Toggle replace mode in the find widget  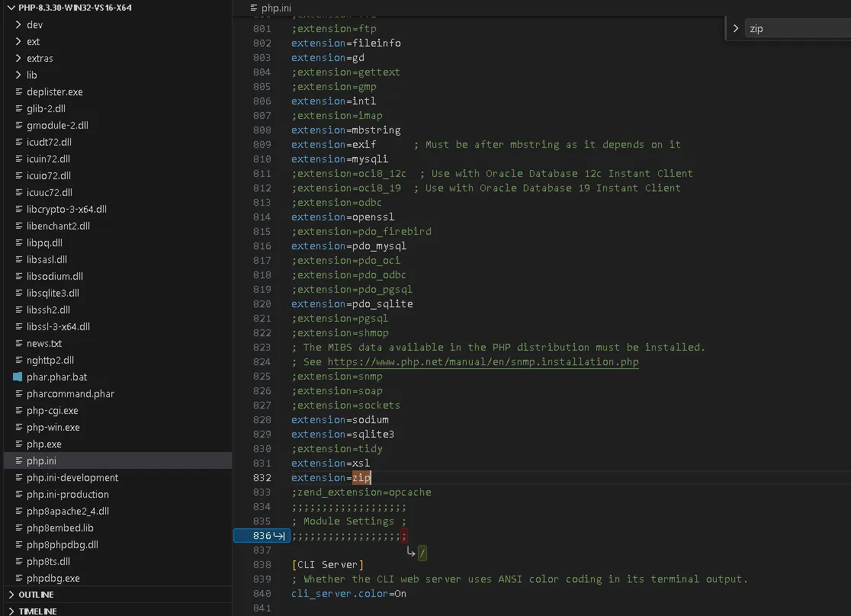pos(735,28)
